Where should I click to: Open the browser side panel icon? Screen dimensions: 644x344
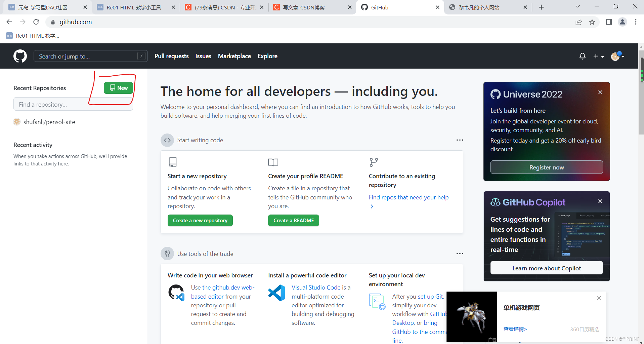coord(608,22)
